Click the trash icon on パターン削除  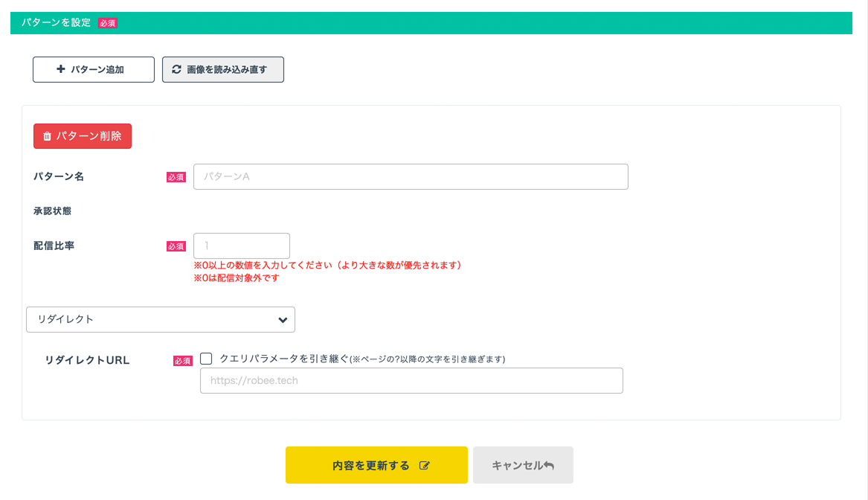coord(47,137)
